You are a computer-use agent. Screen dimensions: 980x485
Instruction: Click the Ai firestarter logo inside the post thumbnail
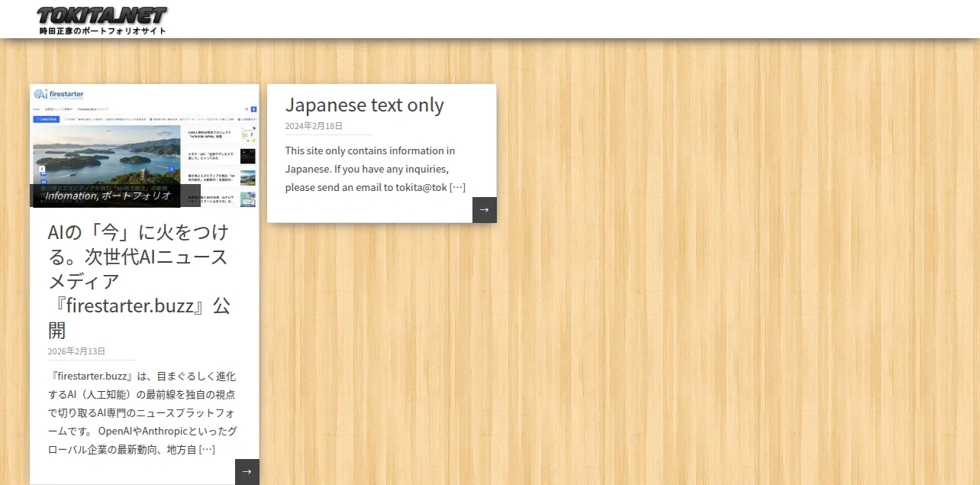(60, 95)
